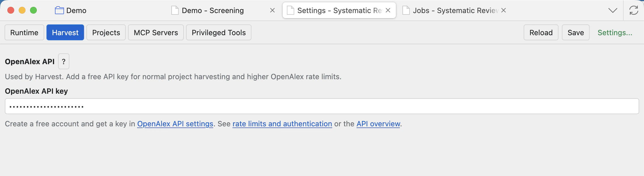Click the OpenAlex API heading text

(x=30, y=62)
